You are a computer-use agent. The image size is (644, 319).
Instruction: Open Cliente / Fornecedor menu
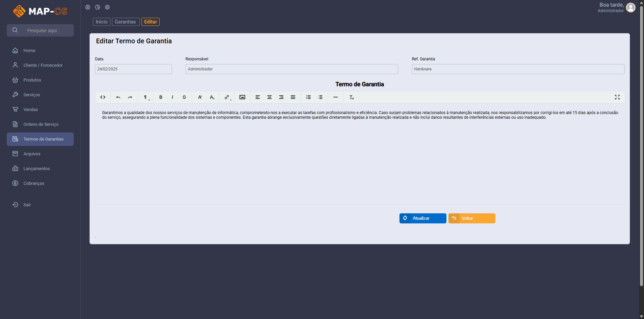point(40,65)
